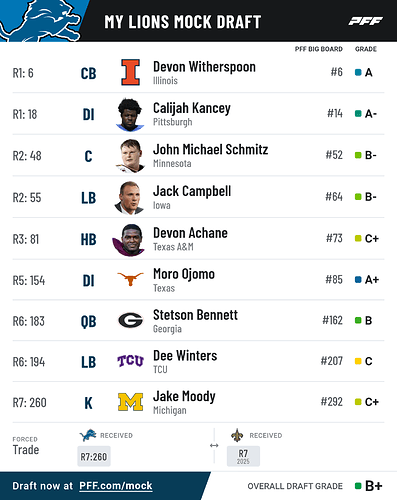This screenshot has width=397, height=500.
Task: Click the John Michael Schmitz name
Action: tap(211, 150)
